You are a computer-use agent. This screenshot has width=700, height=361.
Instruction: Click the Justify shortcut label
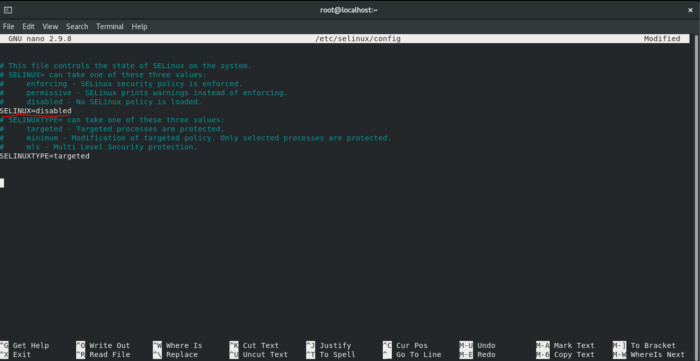pyautogui.click(x=335, y=345)
